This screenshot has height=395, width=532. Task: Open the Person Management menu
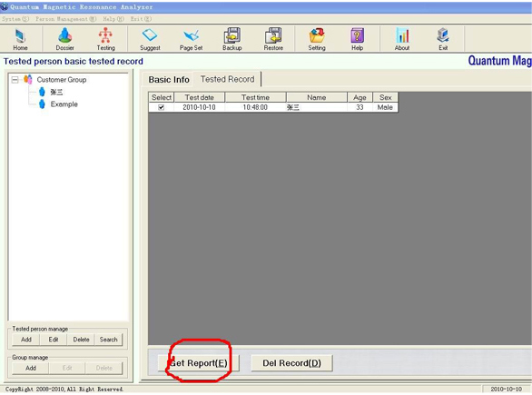(66, 19)
